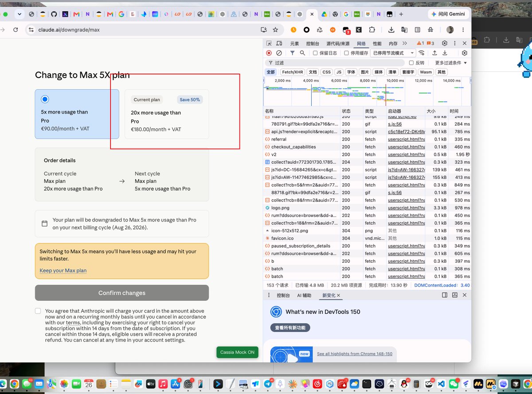
Task: Open See all highlights from Chrome 148-150
Action: pos(355,354)
